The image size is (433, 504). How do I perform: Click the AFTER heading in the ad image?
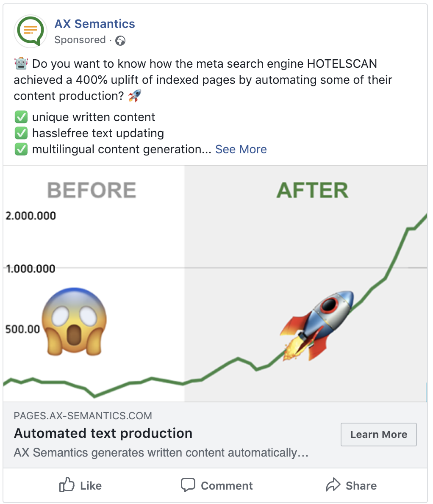tap(312, 190)
